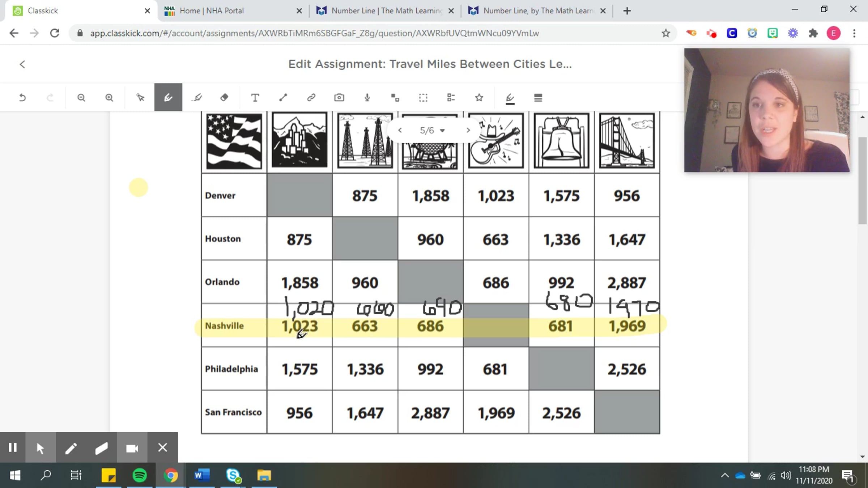The width and height of the screenshot is (868, 488).
Task: Open the camera image insert tool
Action: (x=339, y=98)
